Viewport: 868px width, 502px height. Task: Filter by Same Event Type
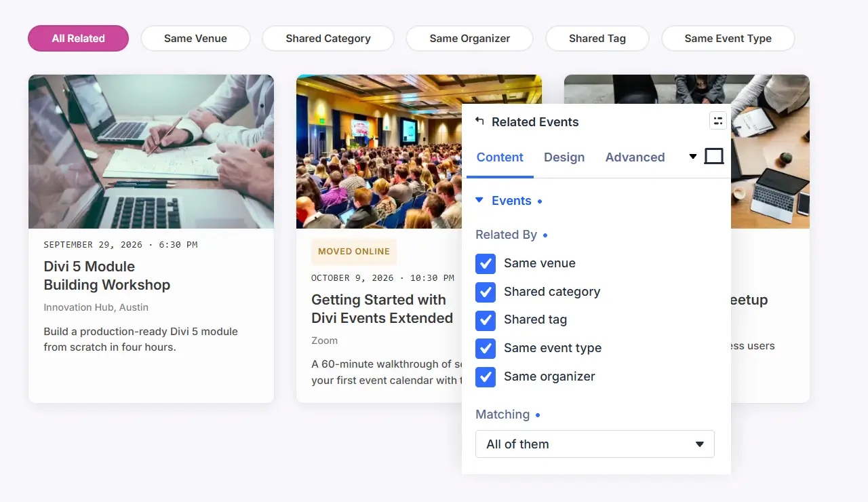click(728, 39)
